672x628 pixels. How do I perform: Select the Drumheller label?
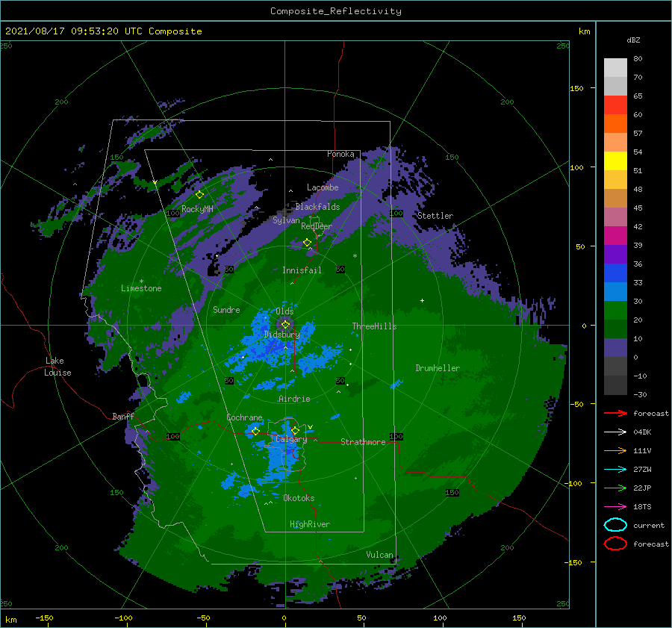tap(438, 368)
